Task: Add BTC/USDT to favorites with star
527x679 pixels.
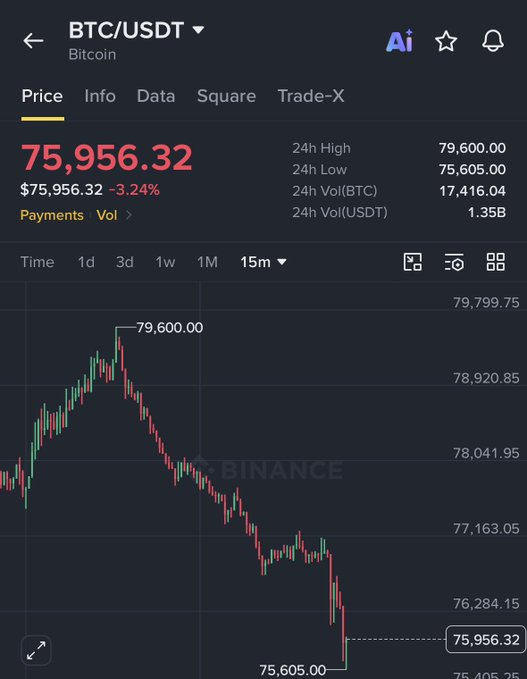Action: click(x=446, y=41)
